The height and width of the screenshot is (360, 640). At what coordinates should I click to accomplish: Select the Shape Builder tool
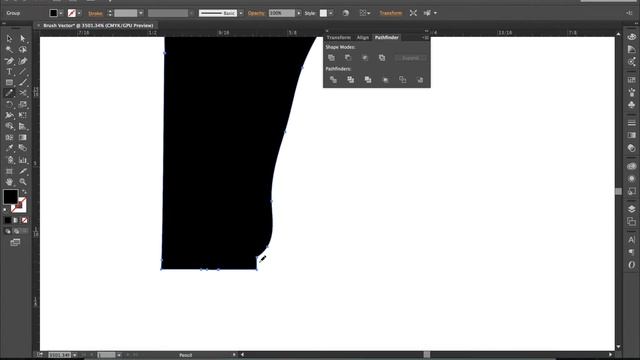9,127
